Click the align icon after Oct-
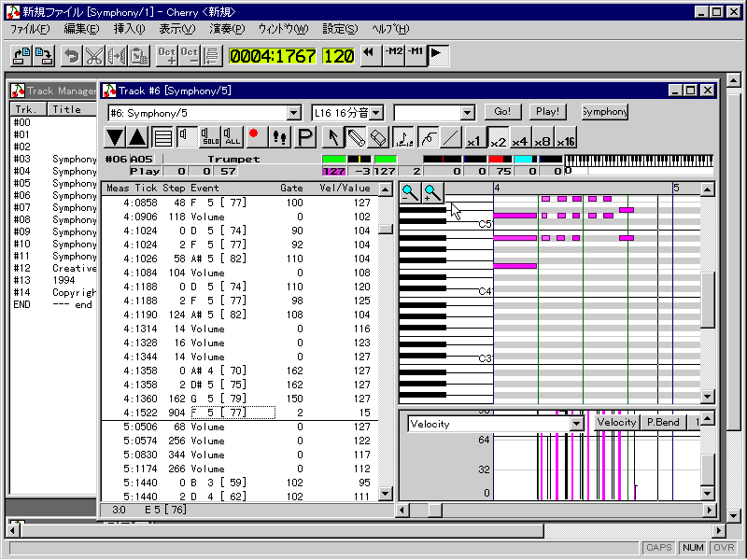The height and width of the screenshot is (560, 747). tap(212, 56)
